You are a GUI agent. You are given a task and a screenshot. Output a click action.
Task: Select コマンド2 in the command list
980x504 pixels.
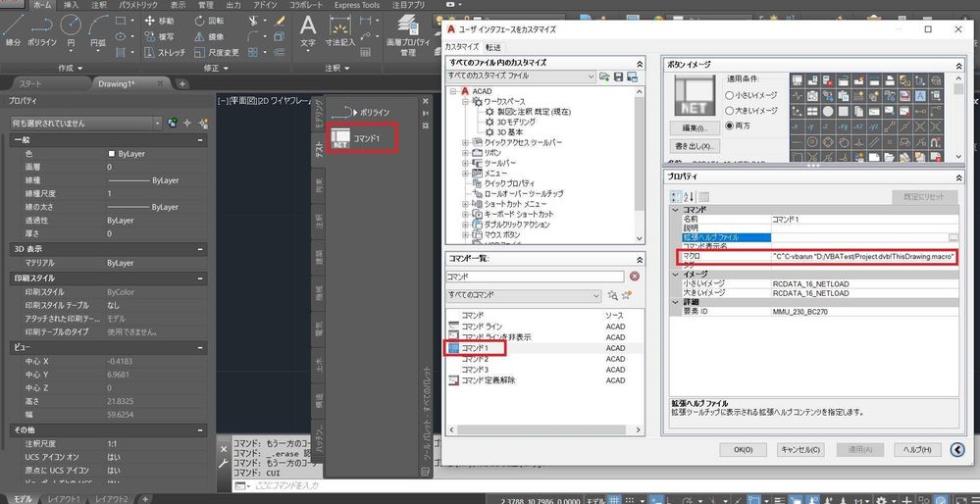click(475, 359)
